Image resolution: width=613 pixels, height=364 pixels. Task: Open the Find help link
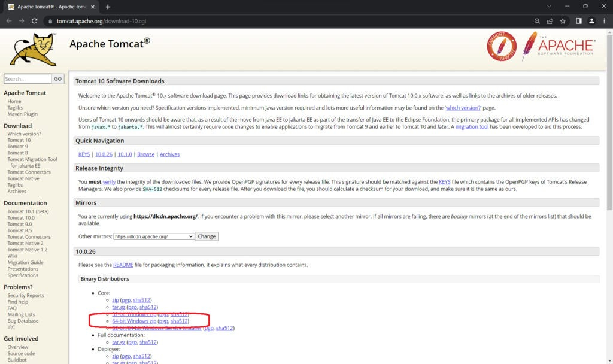[x=17, y=302]
